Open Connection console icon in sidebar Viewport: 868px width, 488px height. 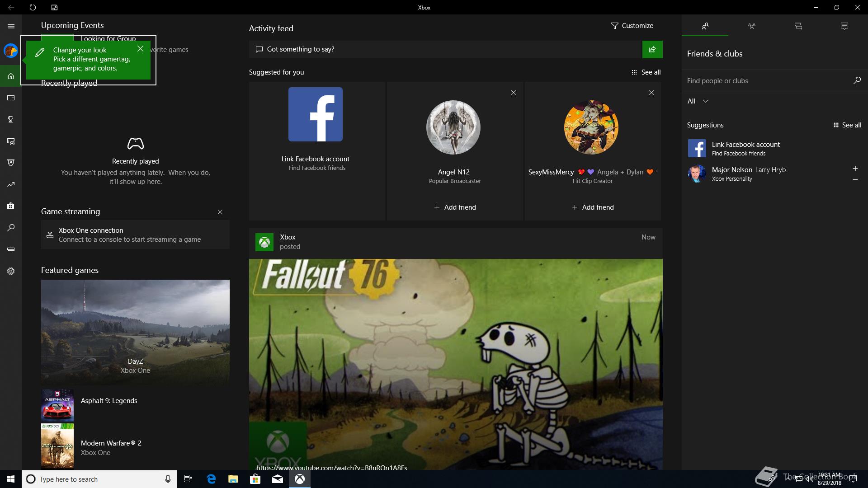[11, 249]
